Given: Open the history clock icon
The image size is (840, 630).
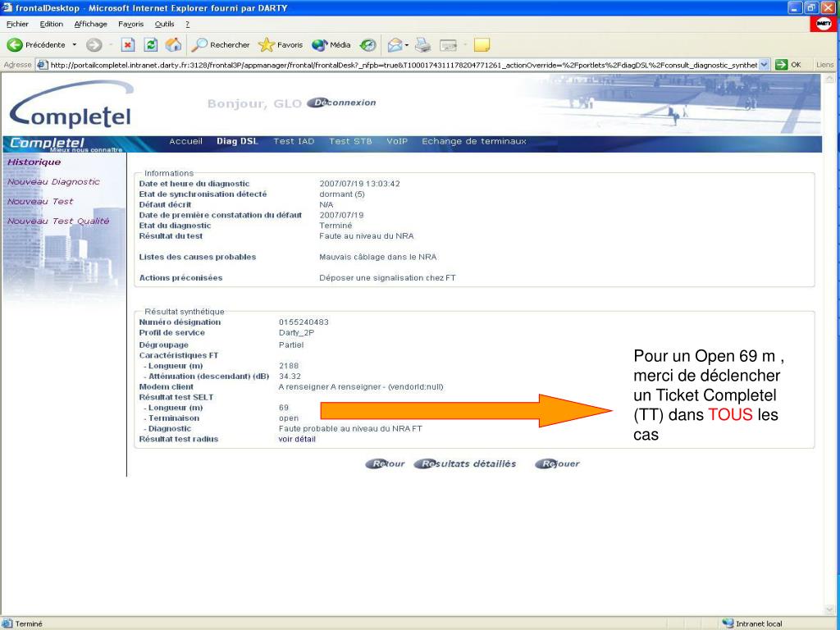Looking at the screenshot, I should (367, 45).
